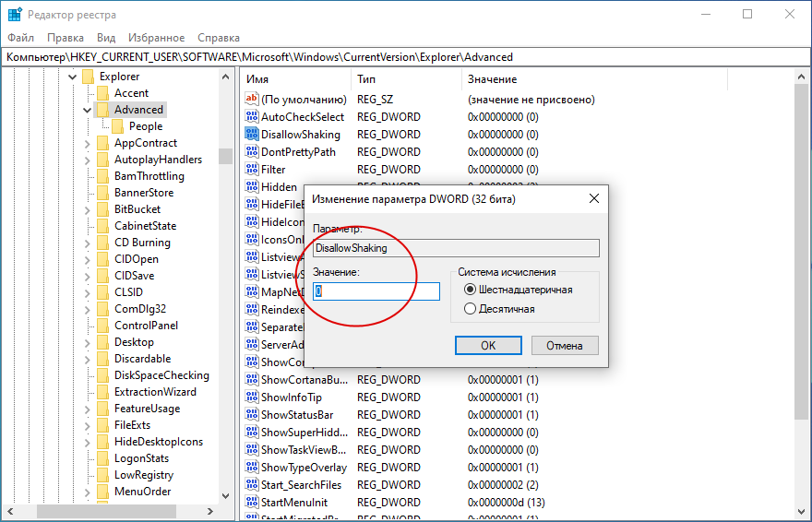Click the folder icon next to BitBucket
Image resolution: width=812 pixels, height=522 pixels.
(102, 209)
